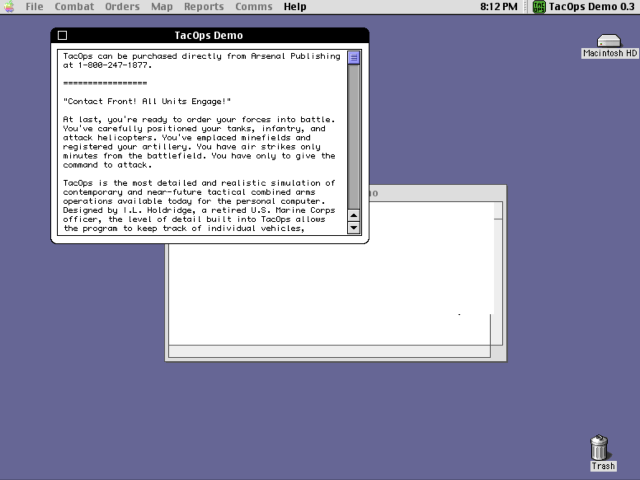Click the TacOps Demo title bar

(209, 36)
